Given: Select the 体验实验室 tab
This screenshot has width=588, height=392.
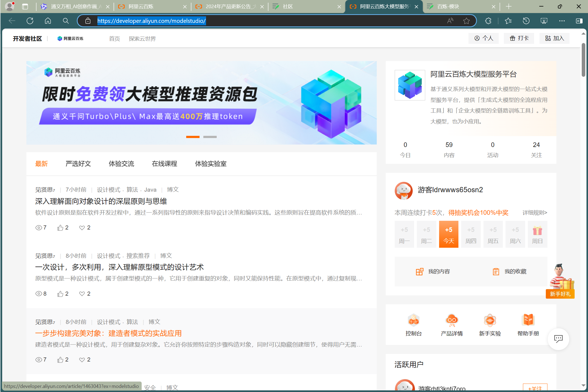Looking at the screenshot, I should tap(211, 164).
